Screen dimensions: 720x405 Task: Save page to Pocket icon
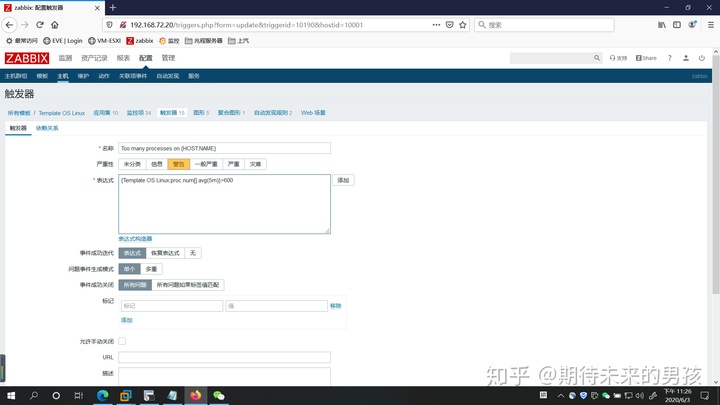(x=450, y=25)
